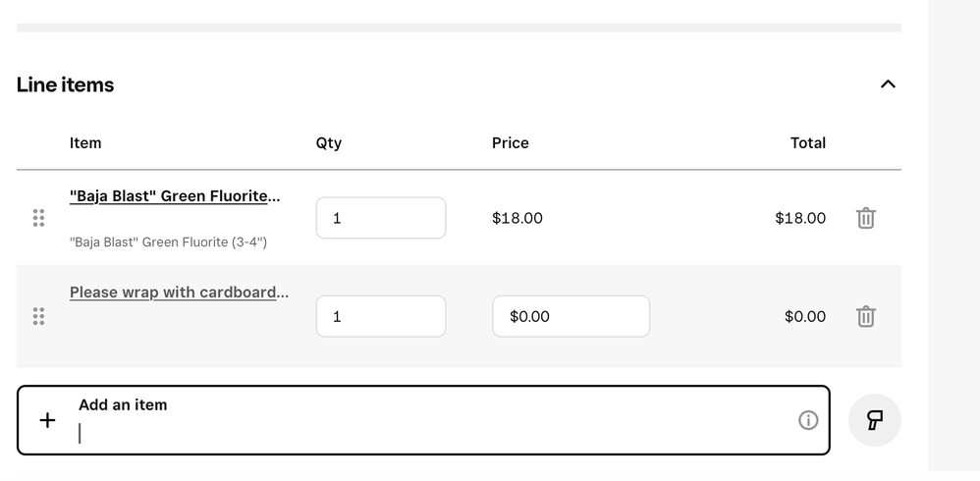Image resolution: width=980 pixels, height=481 pixels.
Task: Open the "Baja Blast" Green Fluorite item link
Action: [x=175, y=196]
